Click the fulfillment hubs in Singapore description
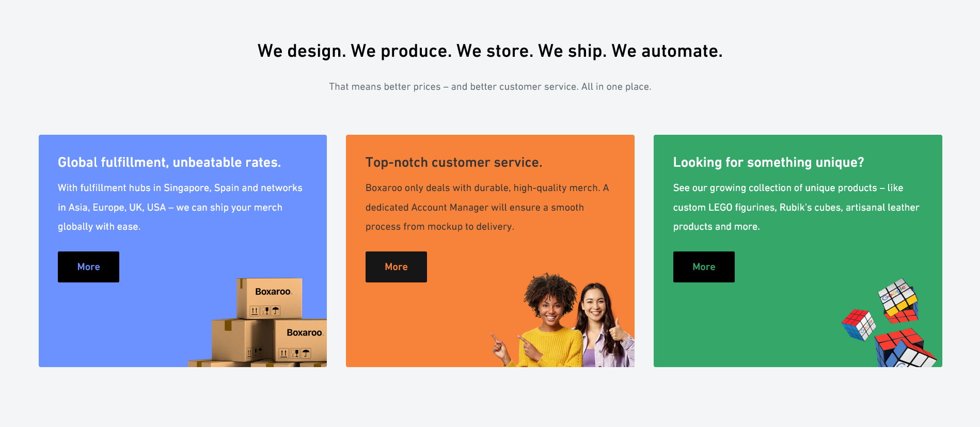The width and height of the screenshot is (980, 427). click(x=180, y=207)
